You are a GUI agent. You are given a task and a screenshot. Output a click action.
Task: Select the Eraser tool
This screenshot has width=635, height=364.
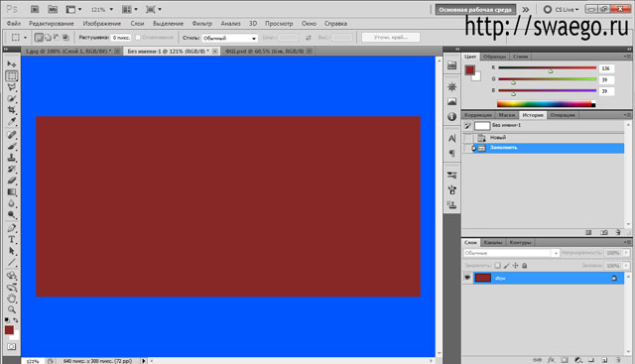click(x=11, y=181)
